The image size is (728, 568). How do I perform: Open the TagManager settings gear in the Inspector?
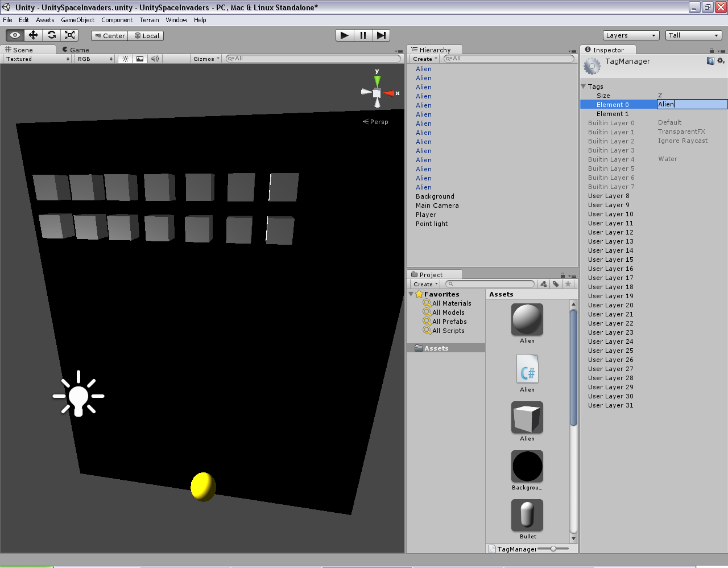(721, 60)
